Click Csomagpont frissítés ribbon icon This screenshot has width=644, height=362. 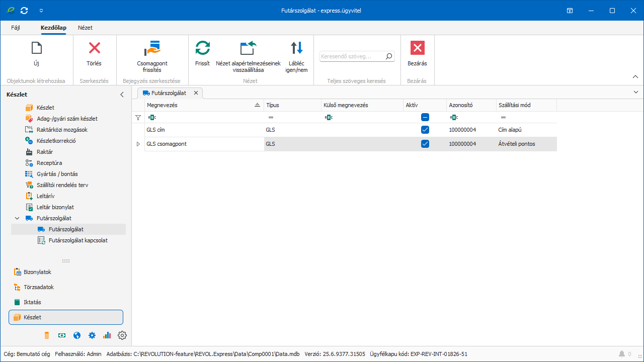pyautogui.click(x=152, y=48)
